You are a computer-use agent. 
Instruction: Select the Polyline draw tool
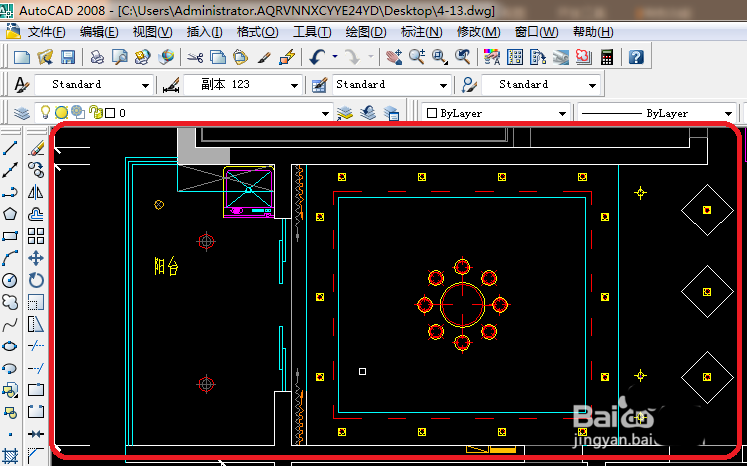pyautogui.click(x=10, y=192)
